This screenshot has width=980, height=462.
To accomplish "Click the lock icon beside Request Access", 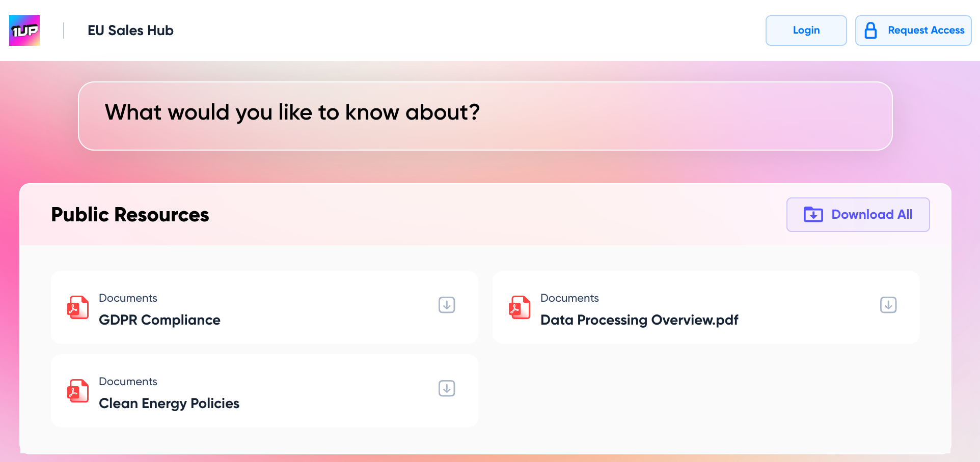I will (x=870, y=31).
